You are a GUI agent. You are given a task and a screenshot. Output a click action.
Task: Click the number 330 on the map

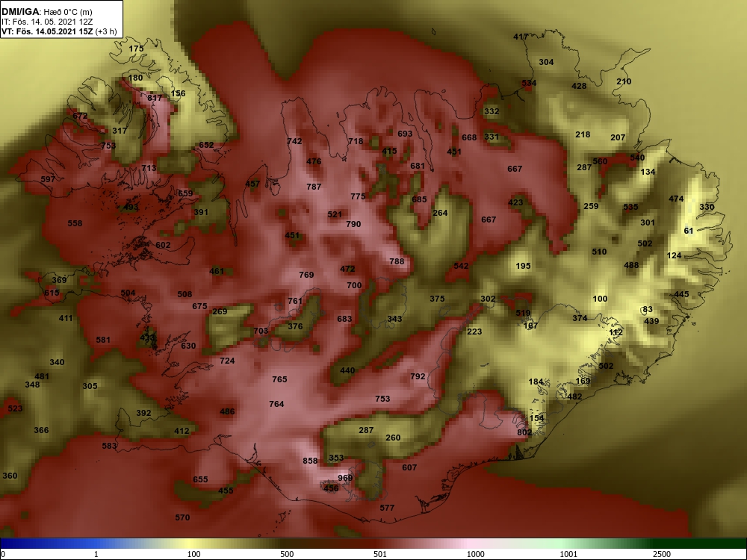pyautogui.click(x=707, y=207)
